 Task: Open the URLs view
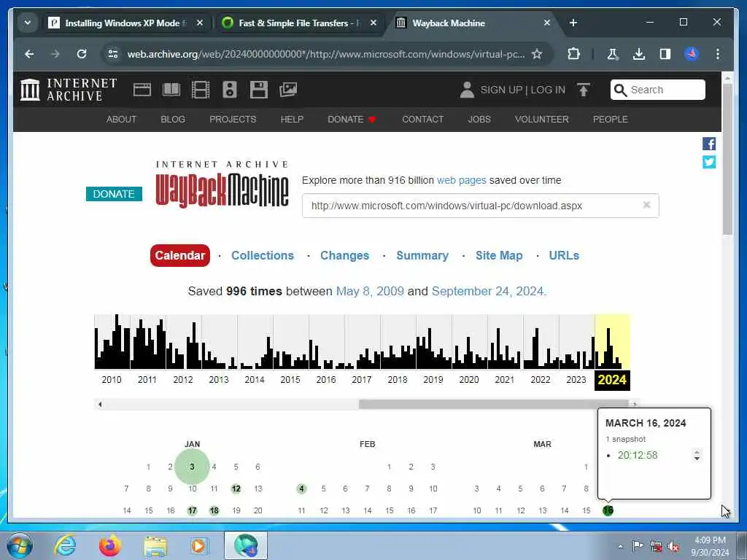tap(564, 255)
